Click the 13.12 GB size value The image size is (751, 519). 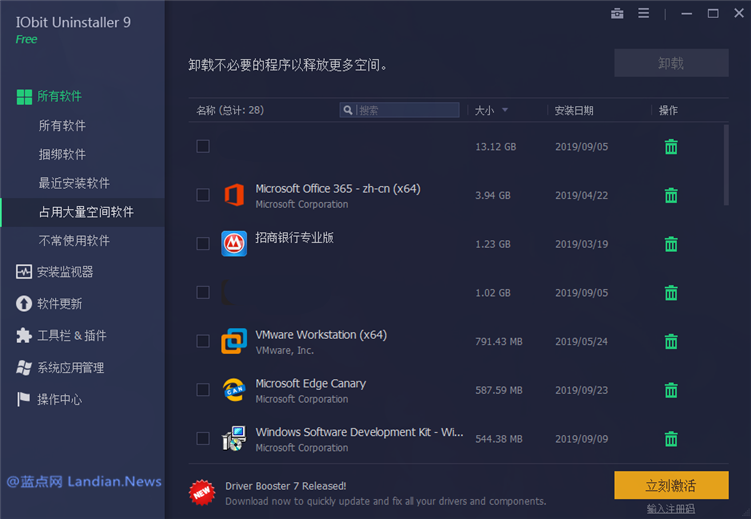496,147
